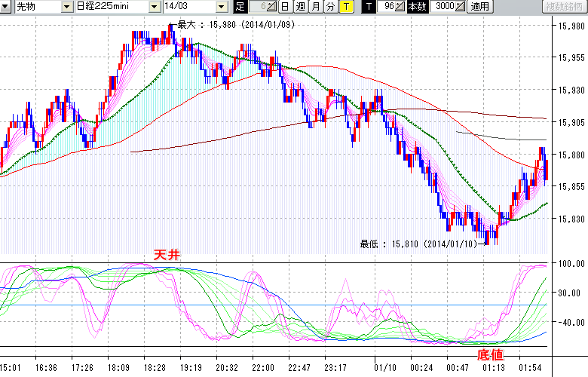This screenshot has height=377, width=588.
Task: Click the far-left arrow before the 先物 box
Action: pos(7,7)
